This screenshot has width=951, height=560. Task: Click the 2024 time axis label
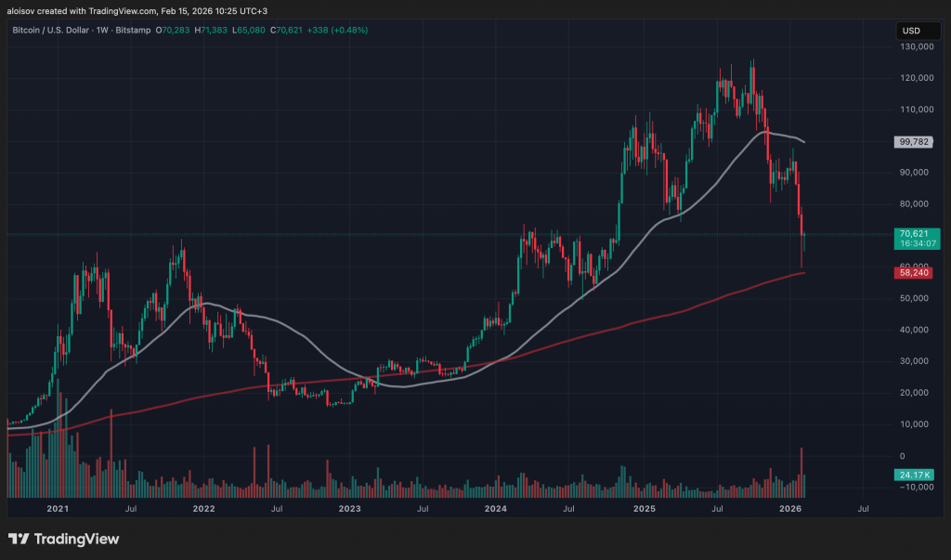pyautogui.click(x=496, y=509)
